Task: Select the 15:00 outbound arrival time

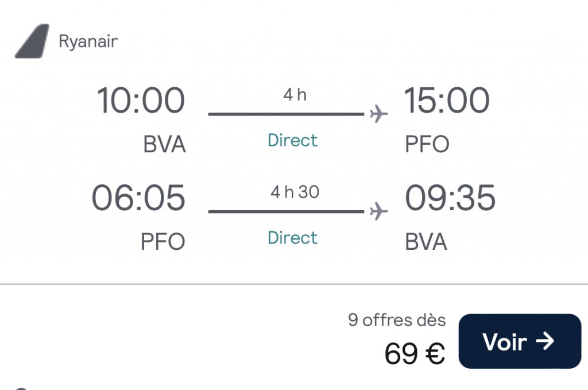Action: (447, 101)
